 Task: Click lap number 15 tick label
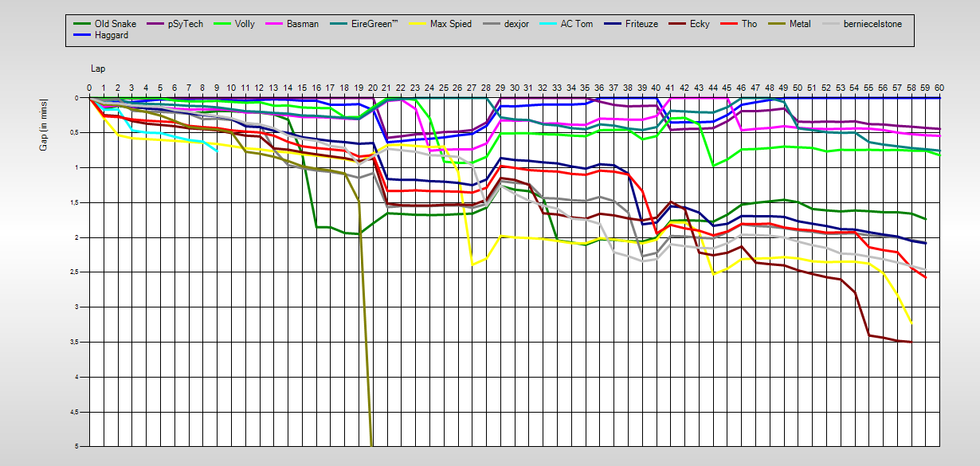click(x=302, y=87)
